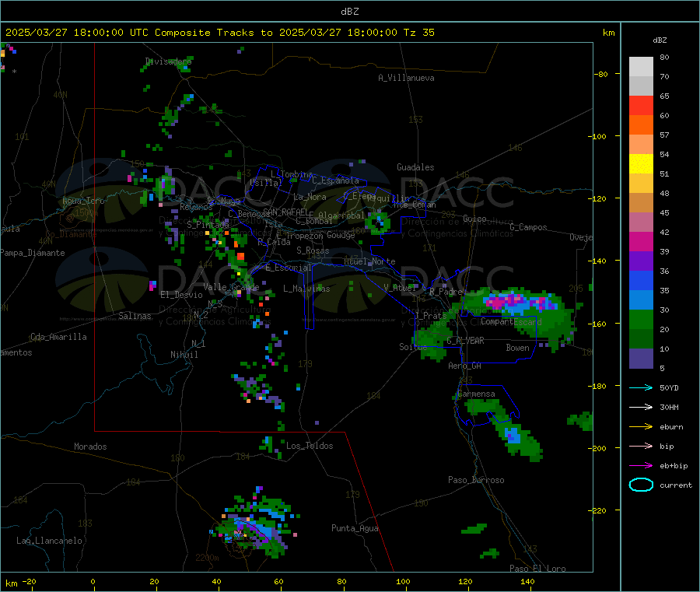The height and width of the screenshot is (592, 700).
Task: Click the 'Composite Tracks' timestamp header line
Action: [220, 33]
